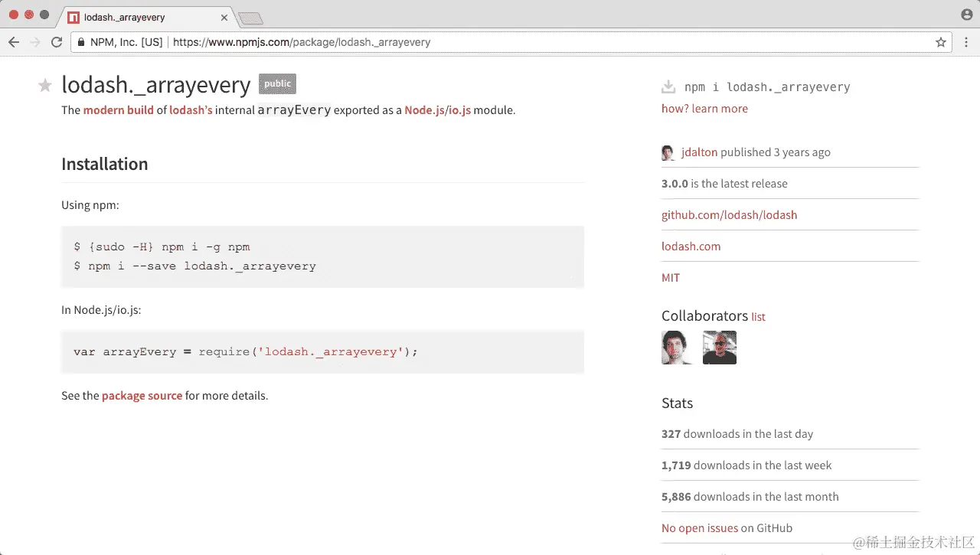Bookmark this page with star icon
Viewport: 980px width, 555px height.
[941, 42]
